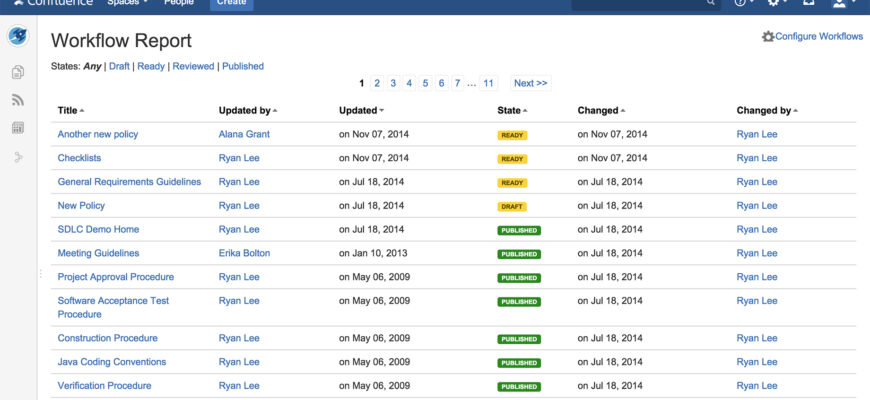Screen dimensions: 870x400
Task: Open the Pages icon in sidebar
Action: [x=18, y=72]
